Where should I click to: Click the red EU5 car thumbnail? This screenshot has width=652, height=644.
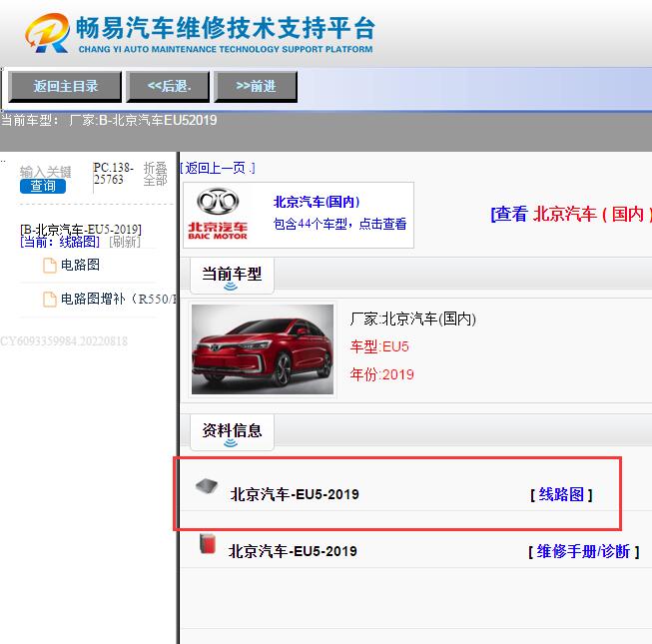tap(263, 349)
